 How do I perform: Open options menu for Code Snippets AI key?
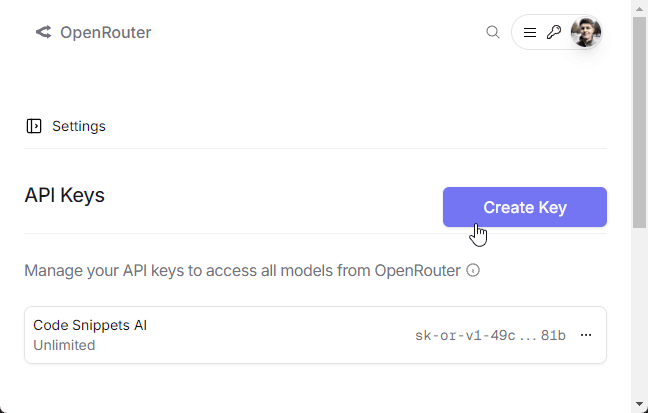(x=586, y=335)
